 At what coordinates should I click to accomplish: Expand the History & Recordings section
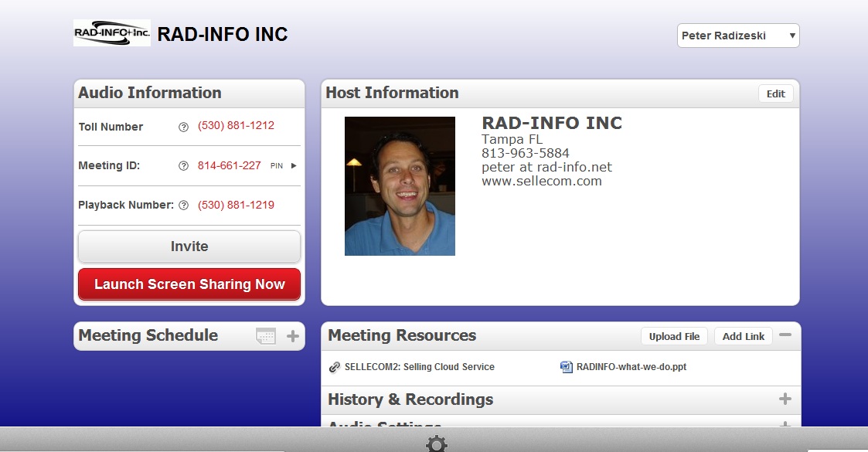click(785, 399)
